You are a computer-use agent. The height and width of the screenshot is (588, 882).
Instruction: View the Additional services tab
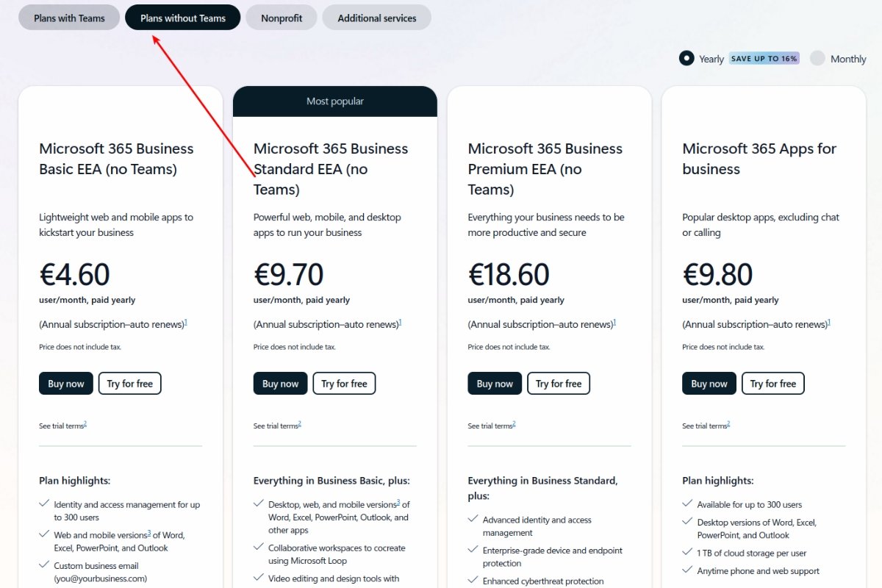[x=376, y=17]
